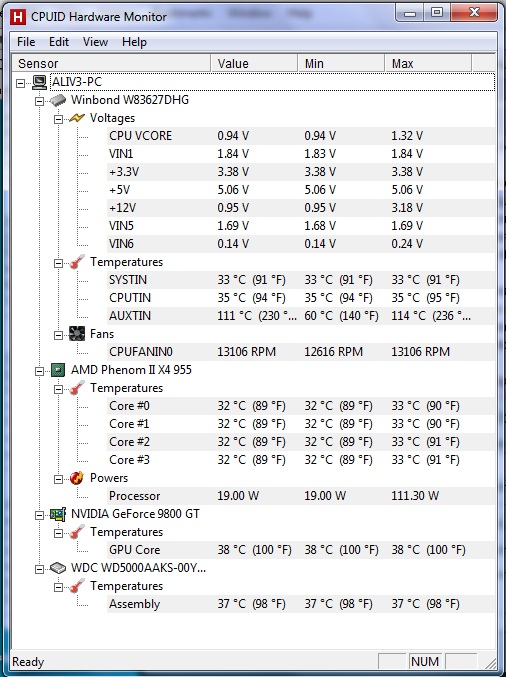Click the WDC hard drive icon
The width and height of the screenshot is (506, 677).
pos(58,568)
